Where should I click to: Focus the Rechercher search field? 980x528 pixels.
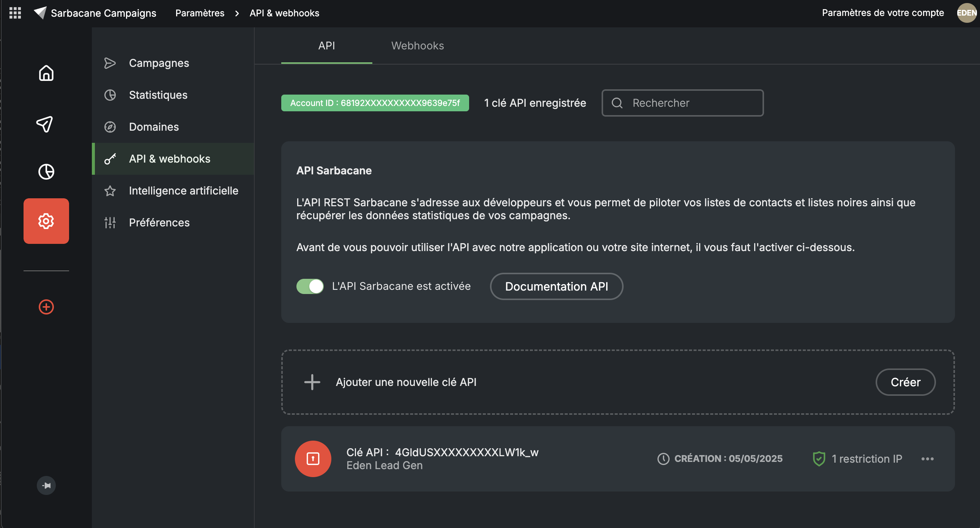[682, 103]
